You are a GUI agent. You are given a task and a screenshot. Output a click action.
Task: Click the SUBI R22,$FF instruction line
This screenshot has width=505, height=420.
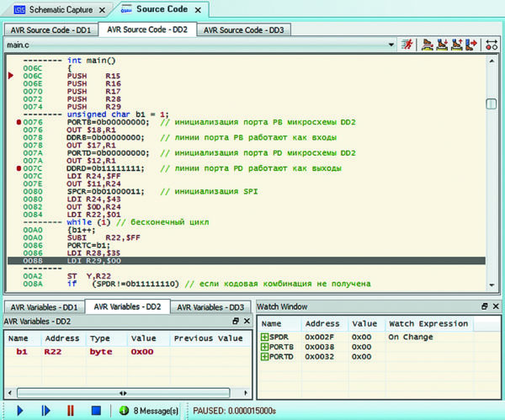(x=104, y=237)
